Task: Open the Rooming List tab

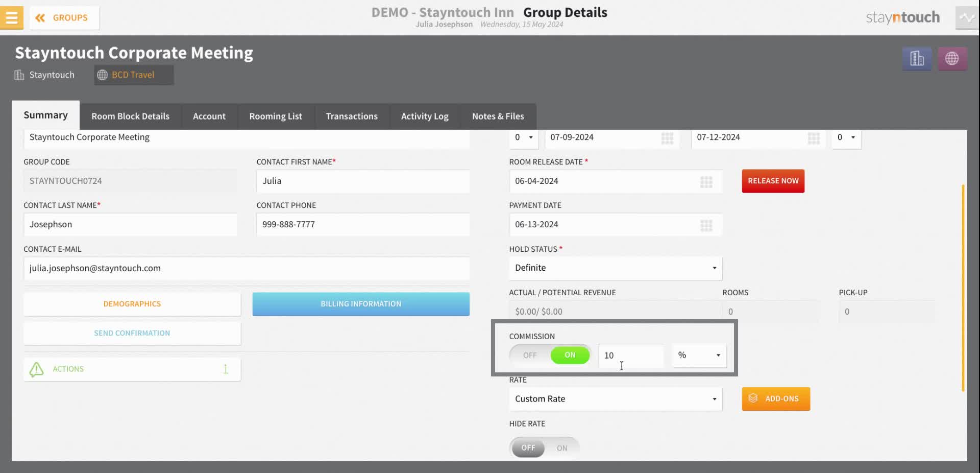Action: [x=276, y=116]
